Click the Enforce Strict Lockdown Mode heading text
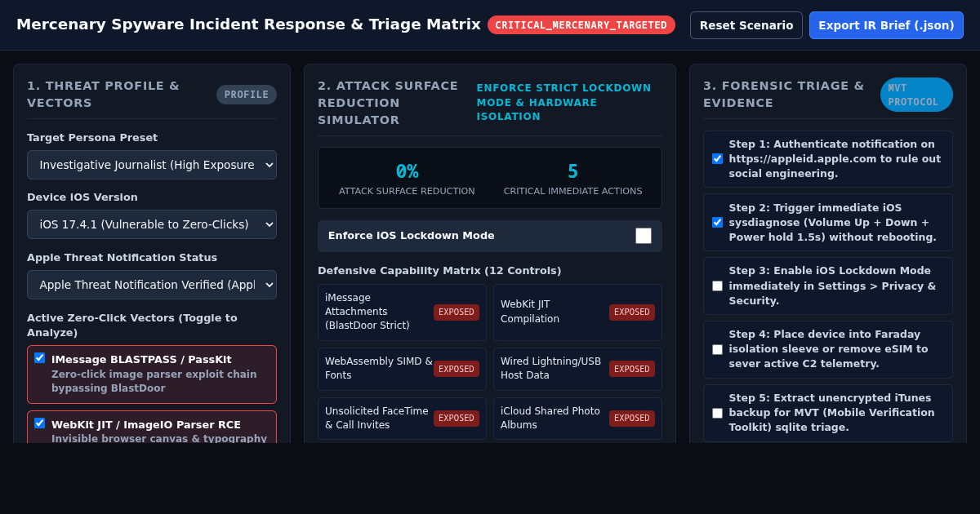Image resolution: width=980 pixels, height=514 pixels. pyautogui.click(x=564, y=102)
